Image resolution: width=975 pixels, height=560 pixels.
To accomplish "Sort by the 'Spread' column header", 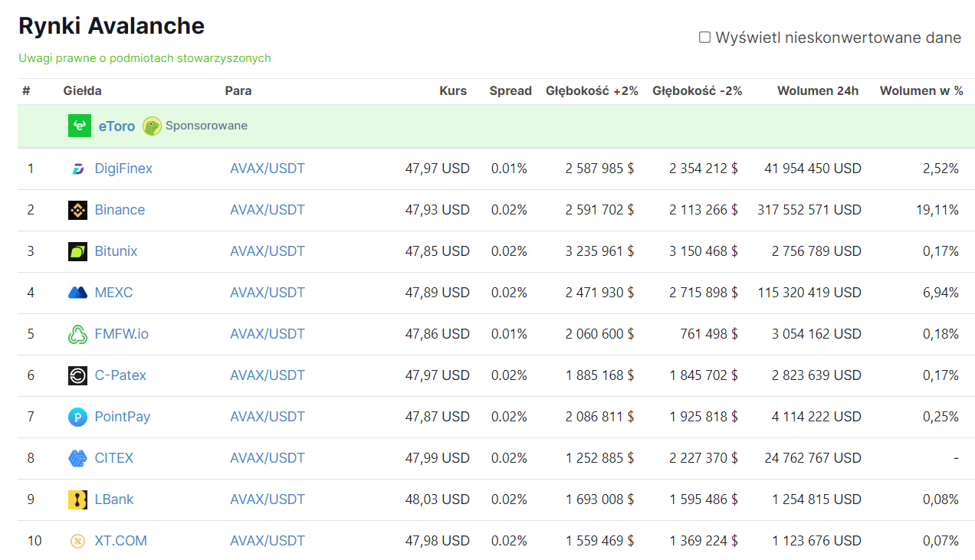I will pos(510,90).
